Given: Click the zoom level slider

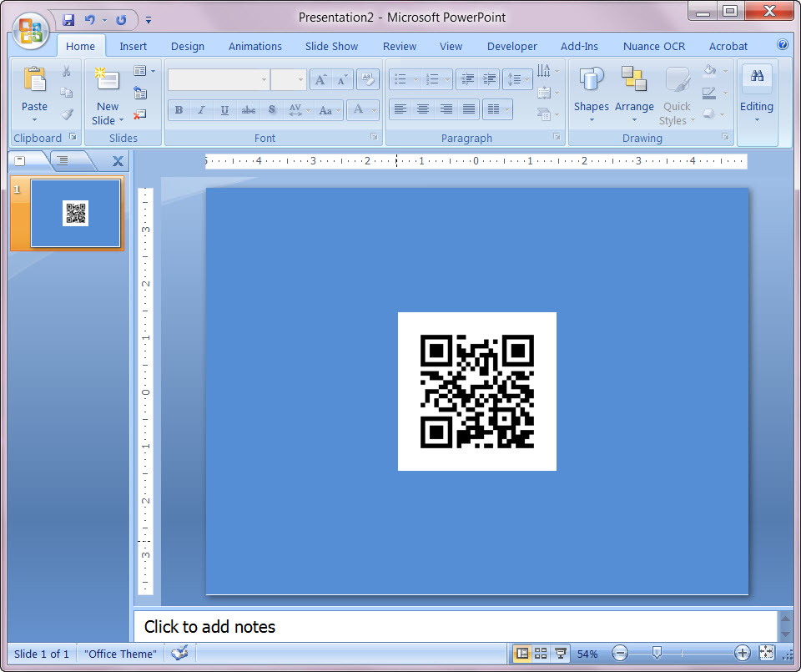Looking at the screenshot, I should 657,654.
